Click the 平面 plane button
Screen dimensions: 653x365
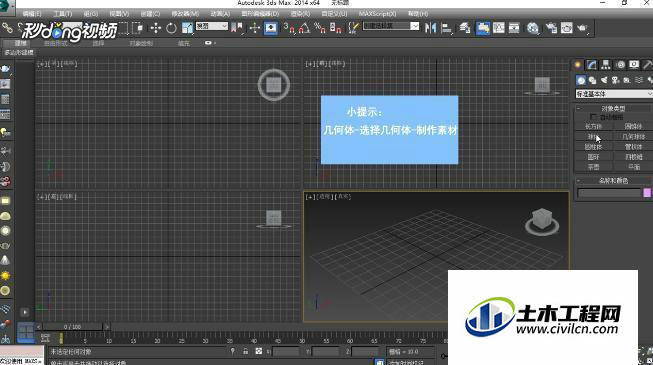633,167
